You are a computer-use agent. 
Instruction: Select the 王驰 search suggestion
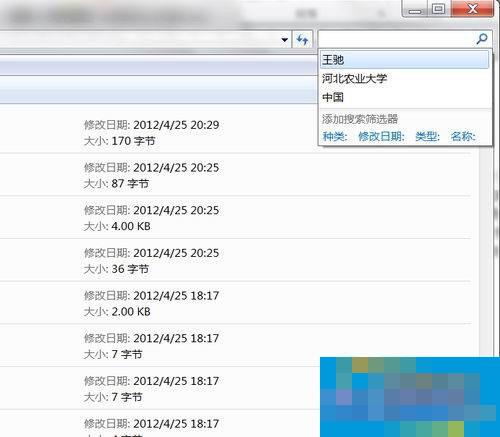coord(405,60)
